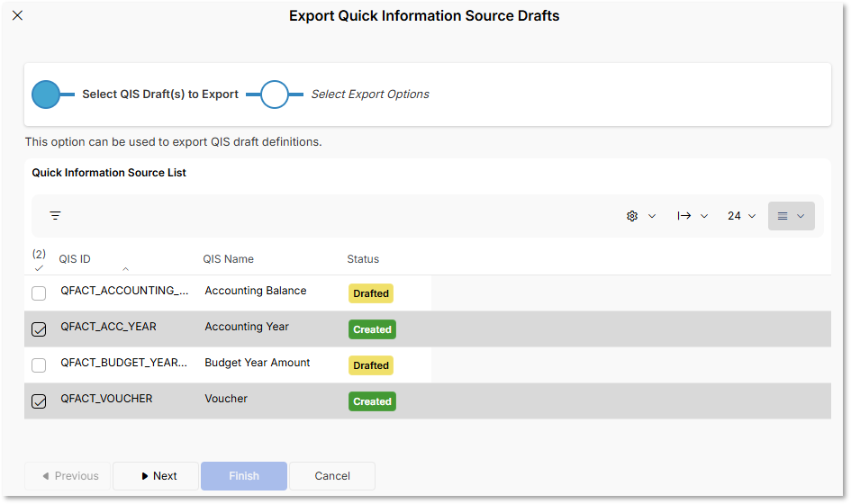Click the Status column header
851x504 pixels.
pyautogui.click(x=363, y=259)
